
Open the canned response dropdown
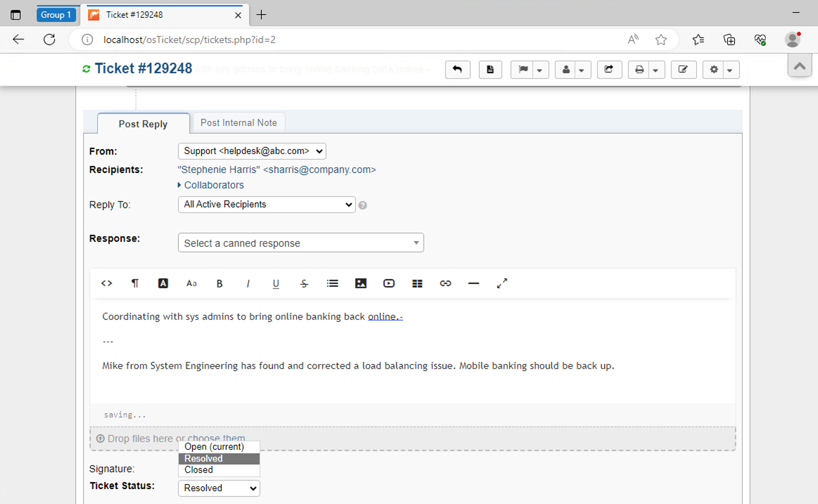[301, 243]
